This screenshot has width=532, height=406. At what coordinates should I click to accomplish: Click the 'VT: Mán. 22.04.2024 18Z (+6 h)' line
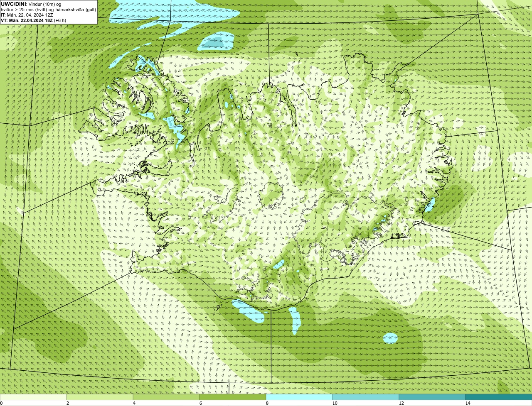pos(33,20)
